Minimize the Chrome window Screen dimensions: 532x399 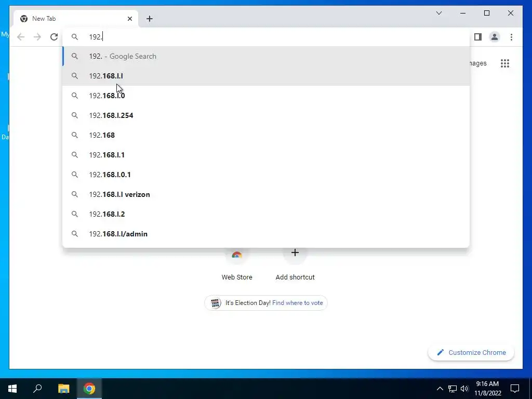[x=463, y=13]
